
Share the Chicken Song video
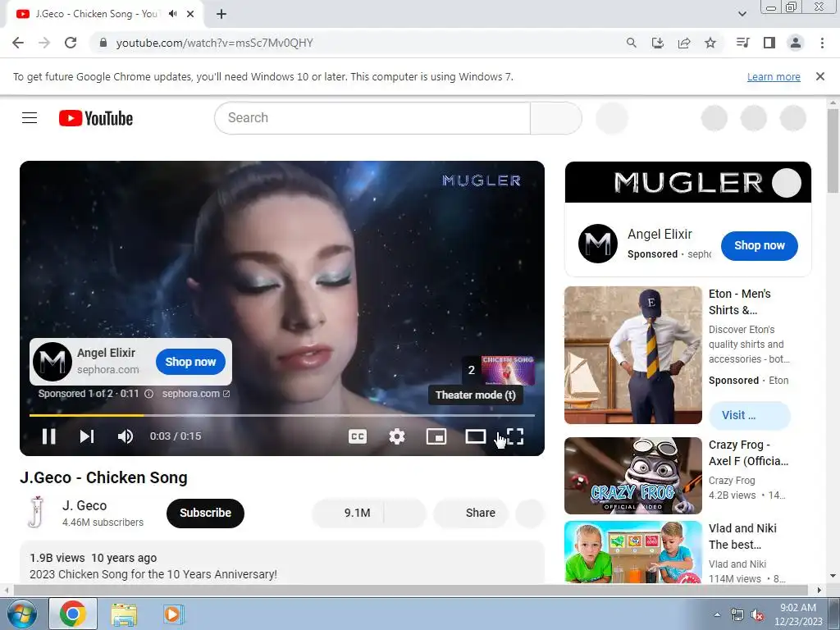(472, 514)
